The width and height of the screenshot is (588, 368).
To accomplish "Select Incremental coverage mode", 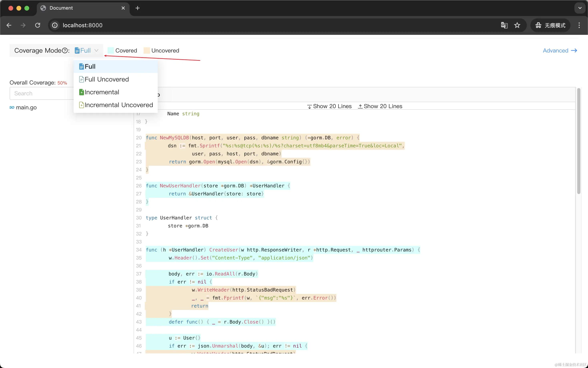I will coord(102,92).
